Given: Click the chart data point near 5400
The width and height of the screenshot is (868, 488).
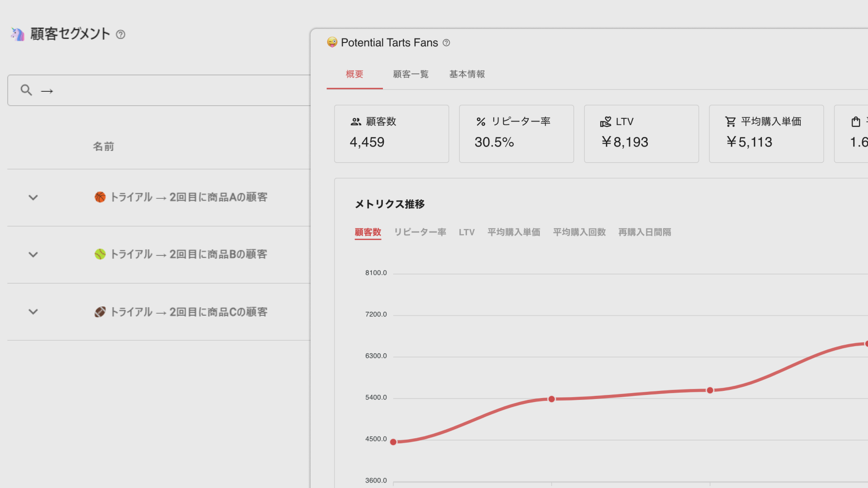Looking at the screenshot, I should click(552, 399).
